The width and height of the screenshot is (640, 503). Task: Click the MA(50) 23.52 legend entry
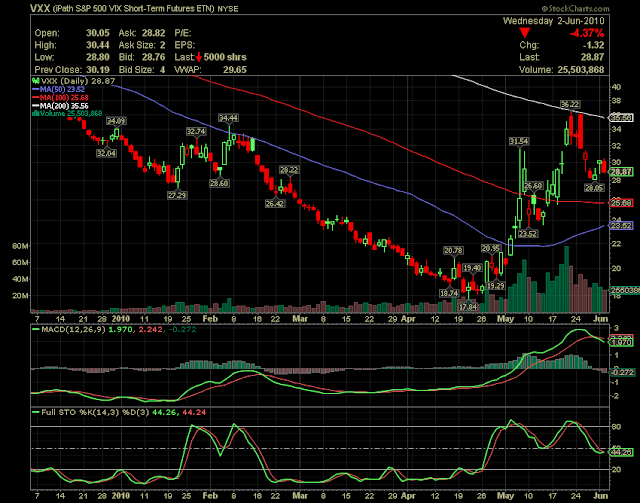pyautogui.click(x=58, y=89)
